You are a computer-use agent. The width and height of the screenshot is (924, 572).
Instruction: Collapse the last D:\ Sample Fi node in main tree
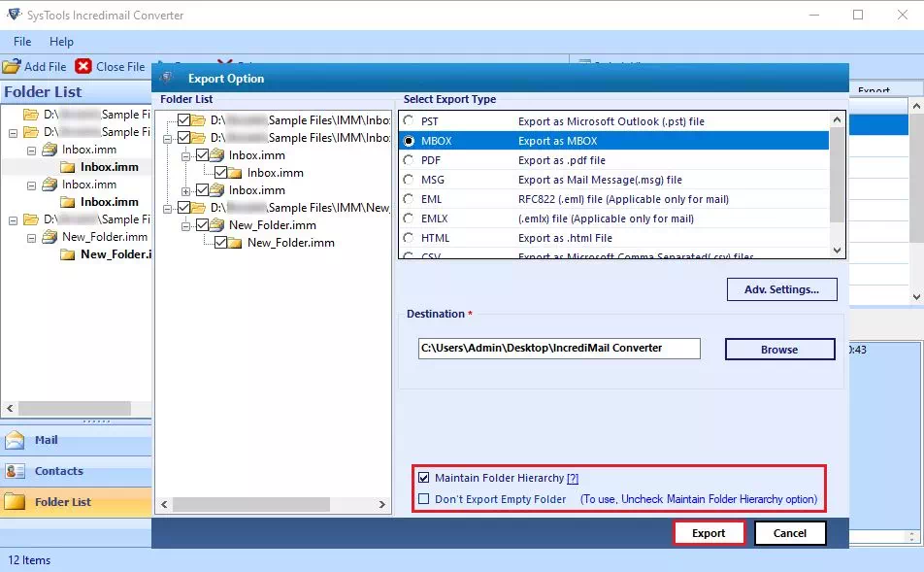click(13, 220)
